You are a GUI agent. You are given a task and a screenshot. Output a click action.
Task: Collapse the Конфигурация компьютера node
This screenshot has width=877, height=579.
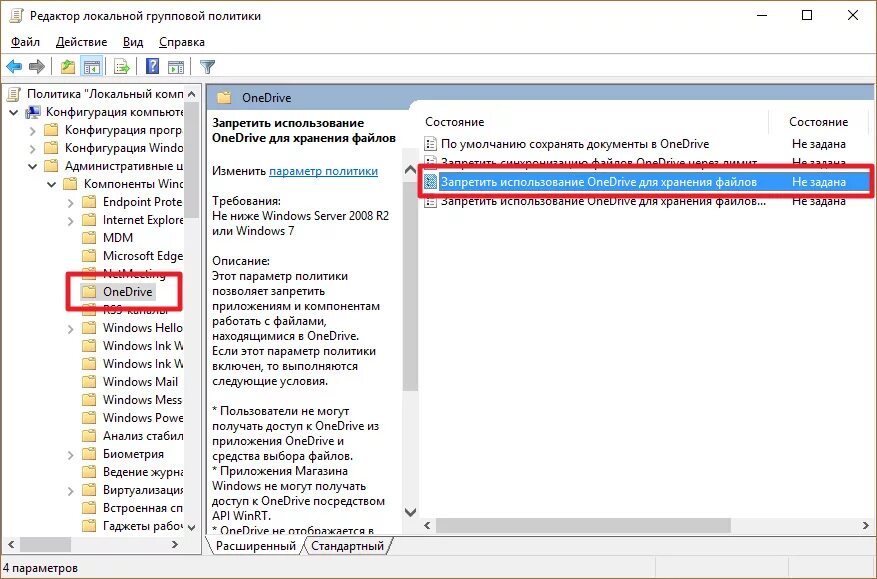(13, 112)
